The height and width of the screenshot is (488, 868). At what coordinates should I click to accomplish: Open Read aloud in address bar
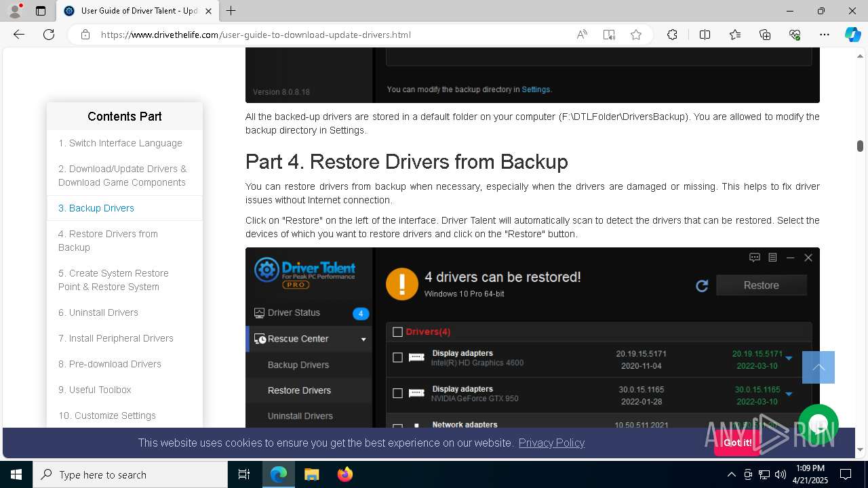coord(582,35)
